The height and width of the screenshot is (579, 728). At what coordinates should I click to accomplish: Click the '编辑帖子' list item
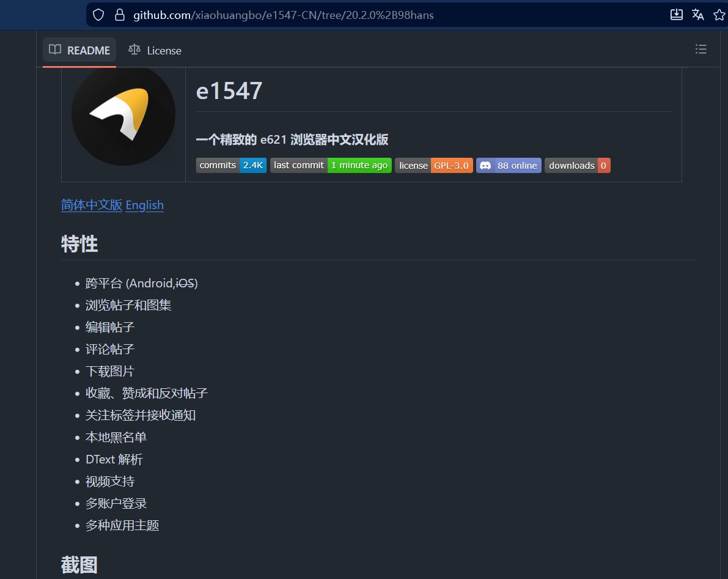tap(110, 327)
